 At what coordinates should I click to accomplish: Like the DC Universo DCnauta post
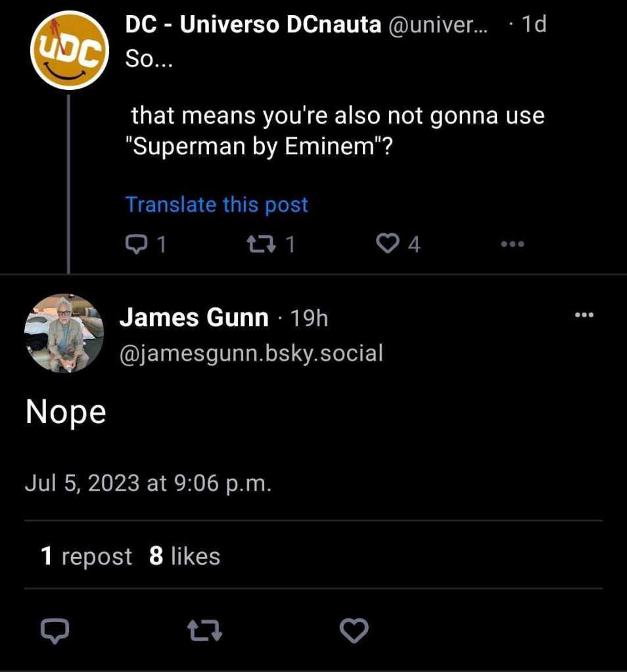click(x=388, y=244)
